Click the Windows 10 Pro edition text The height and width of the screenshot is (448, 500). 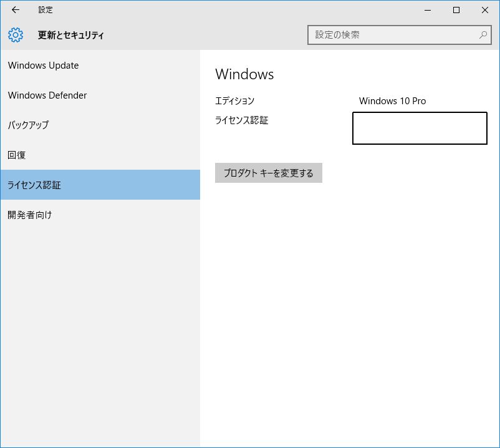[392, 101]
